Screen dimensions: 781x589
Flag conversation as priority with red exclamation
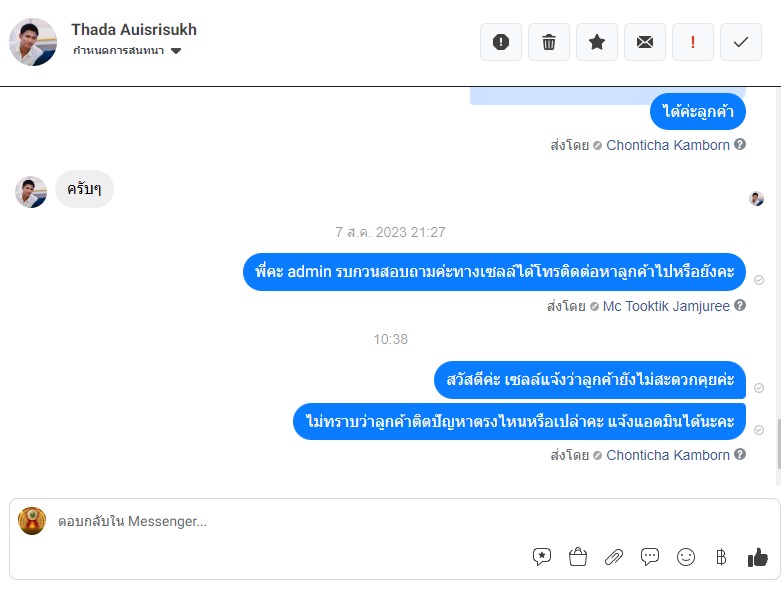(x=693, y=42)
